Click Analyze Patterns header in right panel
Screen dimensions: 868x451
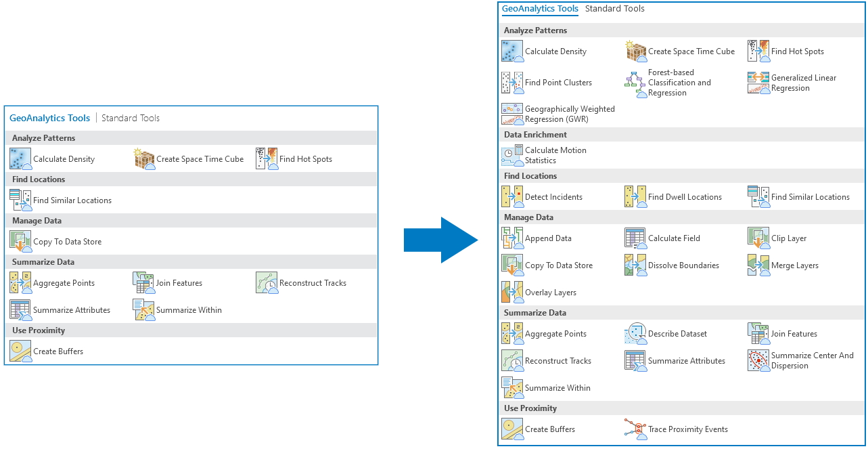681,30
